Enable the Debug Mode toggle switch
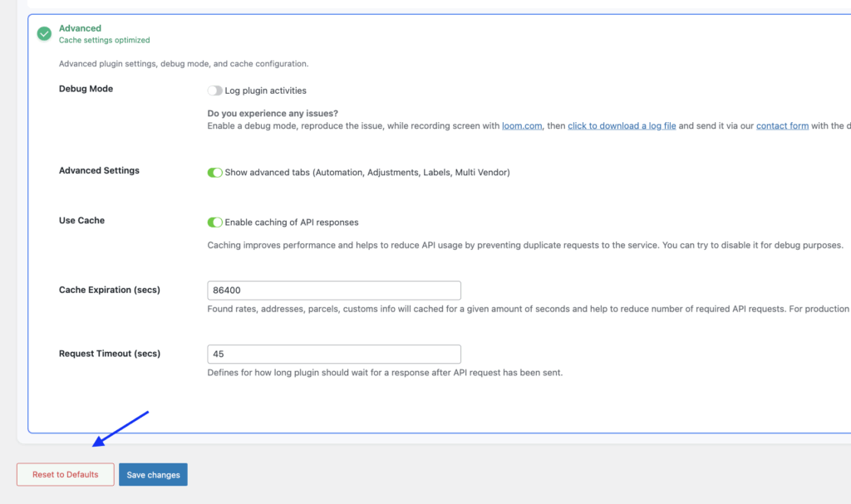This screenshot has width=851, height=504. click(214, 91)
